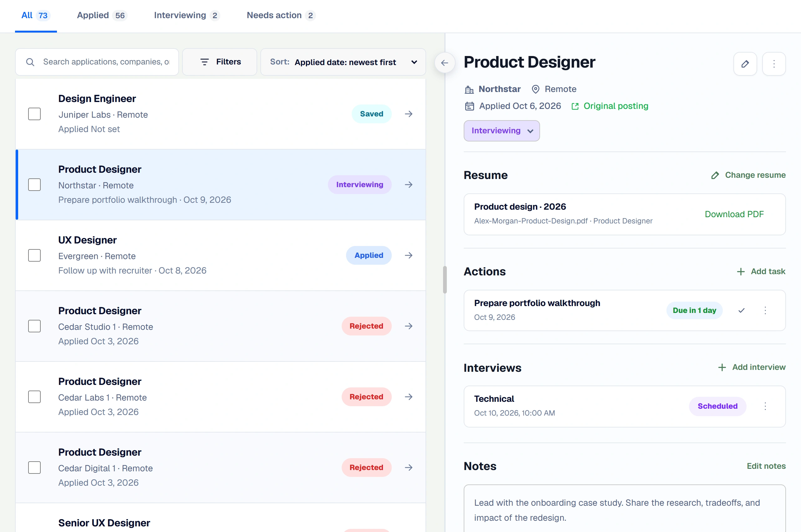Open options menu for portfolio walkthrough task
This screenshot has height=532, width=801.
coord(765,310)
